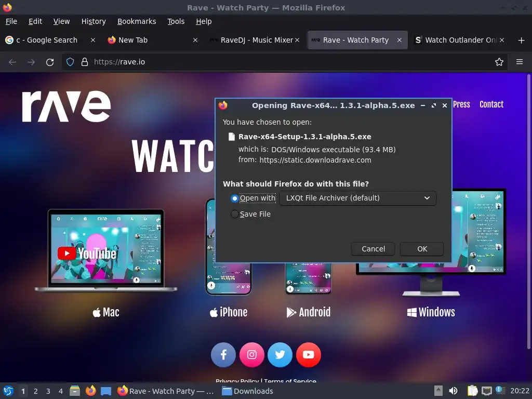Open the Bookmarks menu

click(x=137, y=21)
